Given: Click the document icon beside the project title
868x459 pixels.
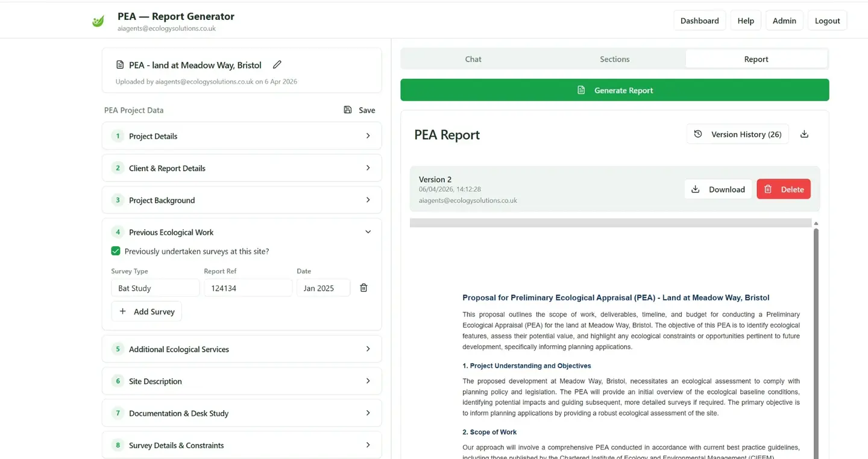Looking at the screenshot, I should [120, 65].
